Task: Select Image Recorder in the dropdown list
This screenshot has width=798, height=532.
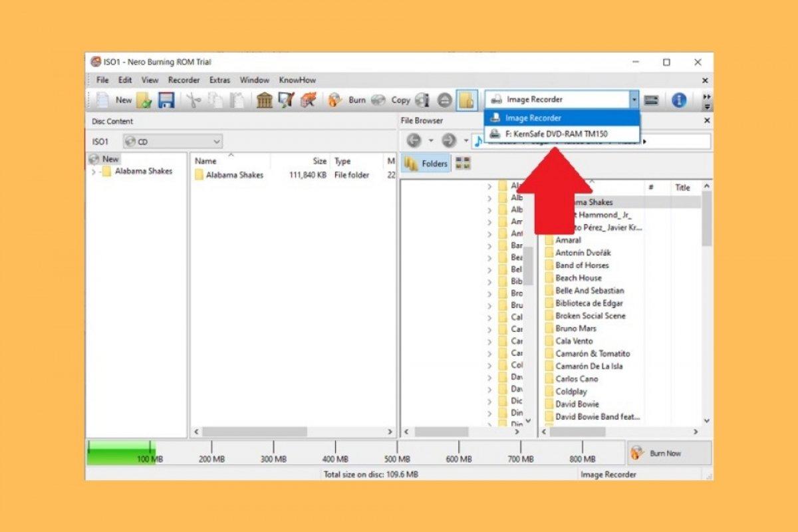Action: (562, 118)
